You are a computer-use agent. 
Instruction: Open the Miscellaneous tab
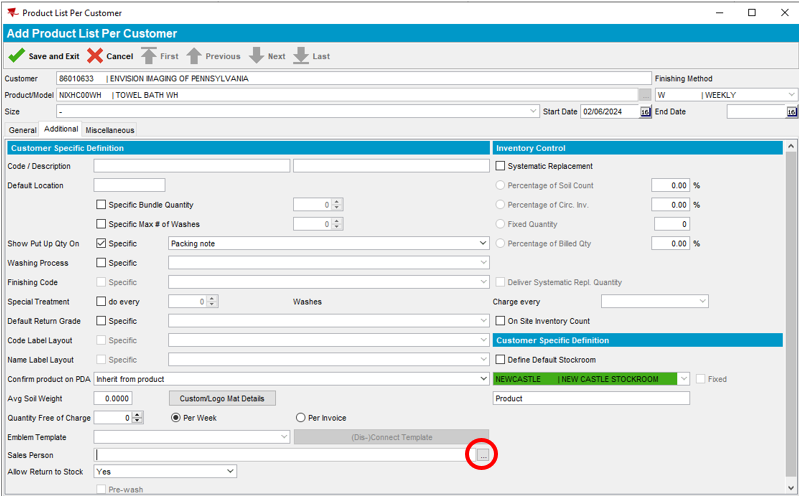[x=109, y=130]
